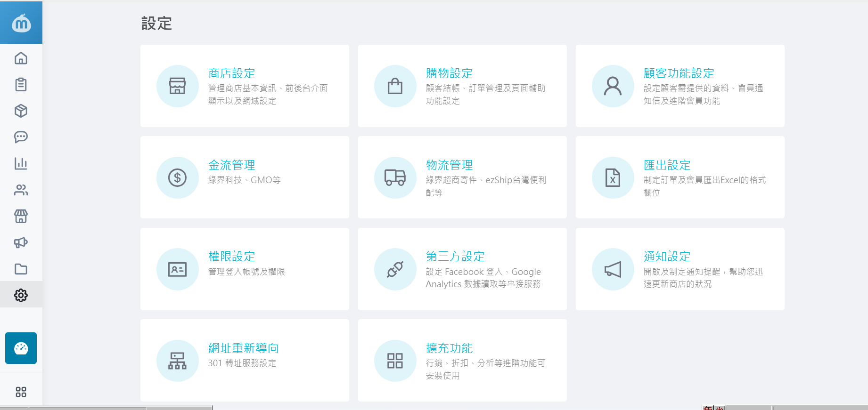Select the plug icon for 第三方設定
Viewport: 868px width, 410px height.
pyautogui.click(x=395, y=269)
